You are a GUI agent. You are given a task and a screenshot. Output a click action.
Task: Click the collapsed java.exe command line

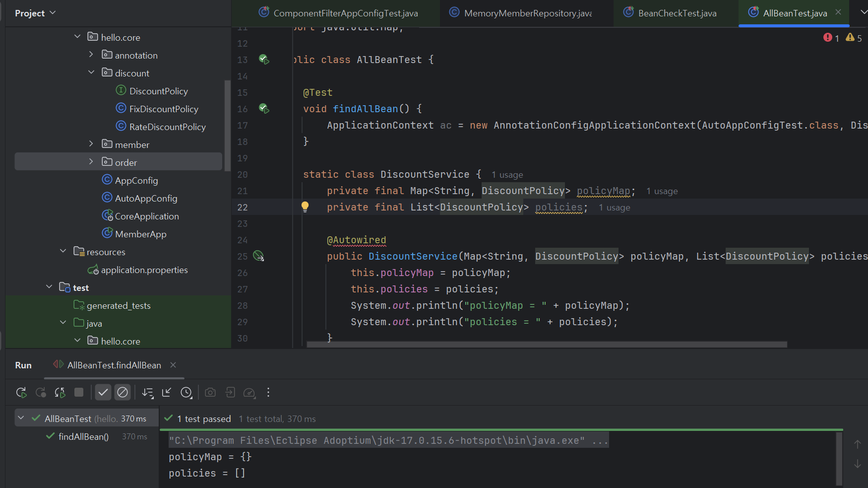[x=388, y=440]
